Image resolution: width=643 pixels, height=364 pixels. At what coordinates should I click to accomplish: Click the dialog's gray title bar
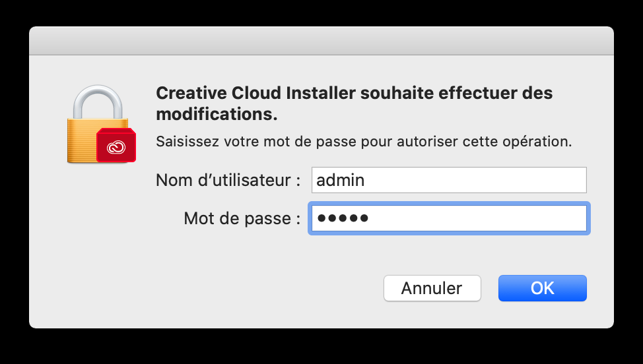click(x=321, y=40)
